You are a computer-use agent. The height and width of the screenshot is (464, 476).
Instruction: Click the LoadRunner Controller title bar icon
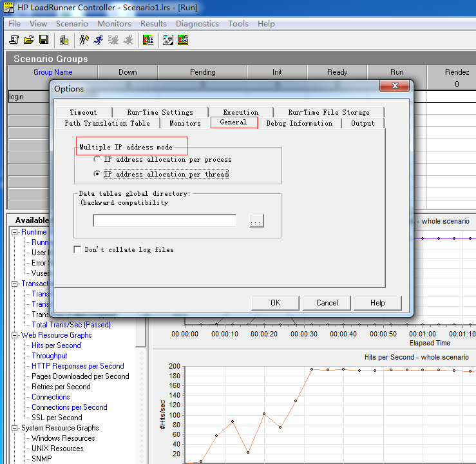(8, 7)
